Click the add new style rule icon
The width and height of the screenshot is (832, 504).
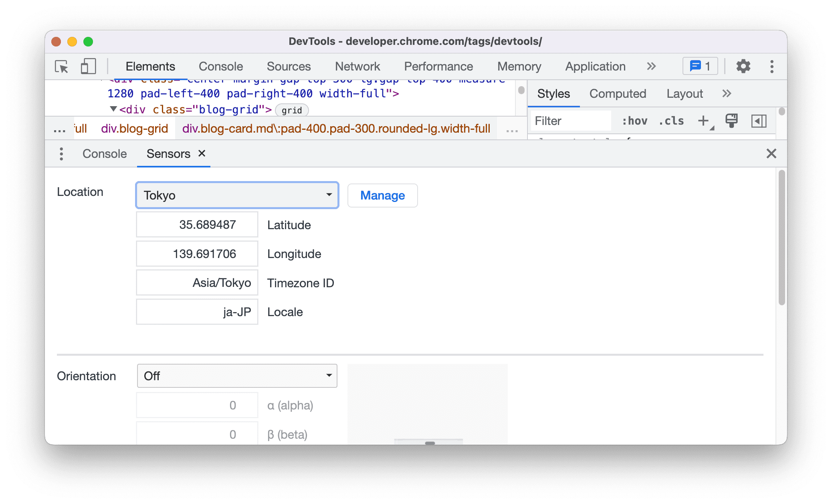pos(704,121)
